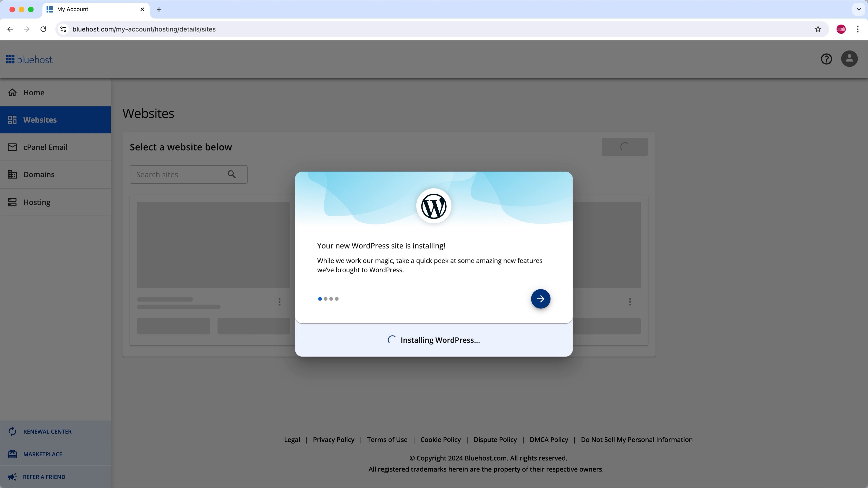Image resolution: width=868 pixels, height=488 pixels.
Task: Close the My Account tab
Action: tap(142, 9)
